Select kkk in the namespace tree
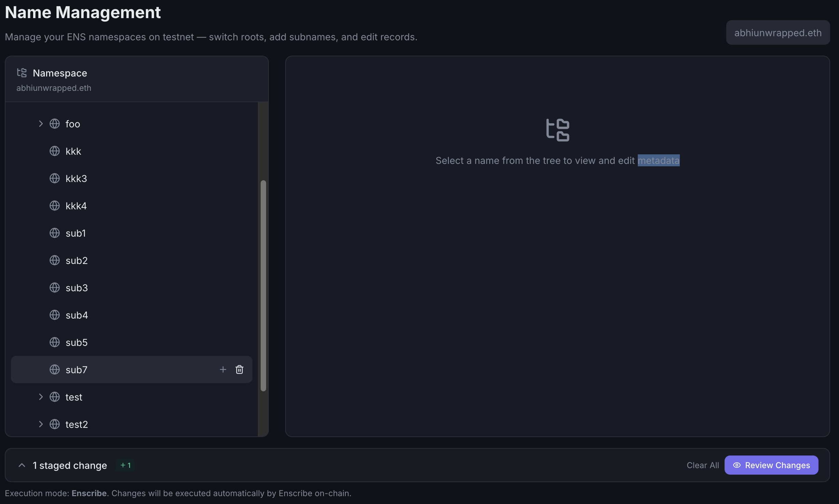The width and height of the screenshot is (839, 504). coord(73,151)
